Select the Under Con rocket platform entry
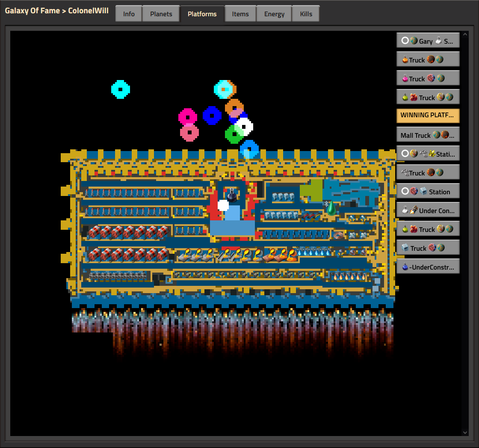Viewport: 479px width, 448px height. (428, 210)
